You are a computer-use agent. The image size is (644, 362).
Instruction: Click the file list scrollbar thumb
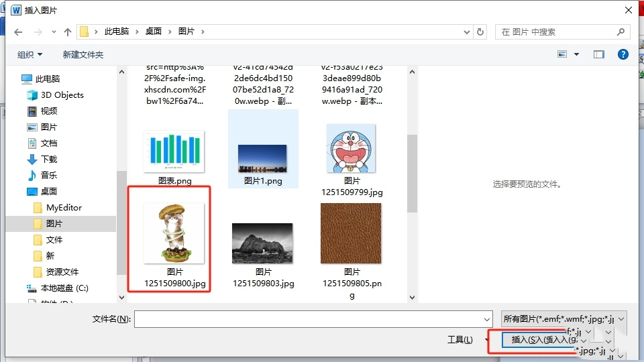tap(412, 174)
